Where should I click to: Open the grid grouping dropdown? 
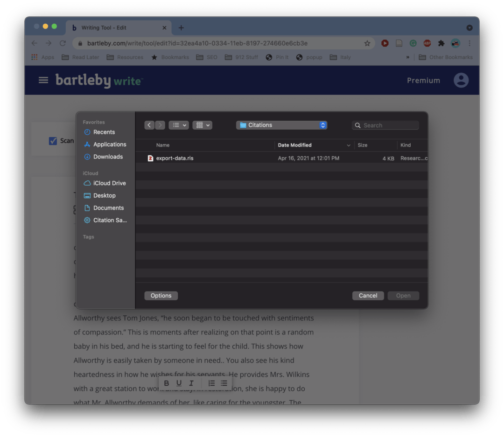click(202, 125)
